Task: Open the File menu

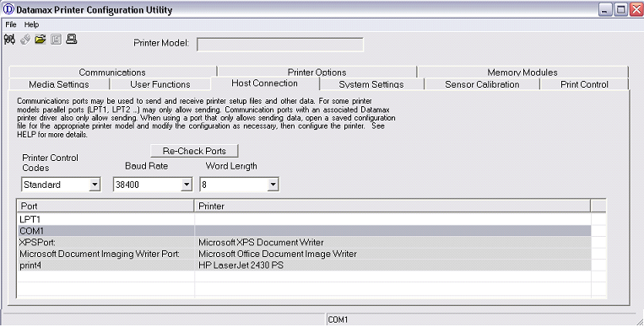Action: [x=11, y=24]
